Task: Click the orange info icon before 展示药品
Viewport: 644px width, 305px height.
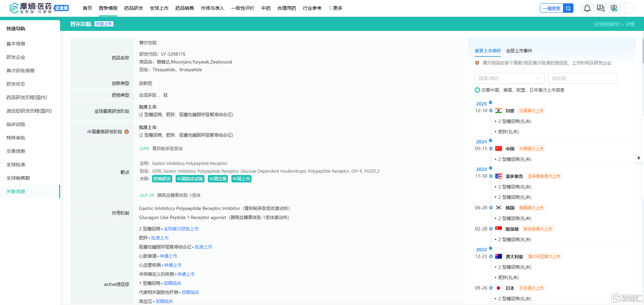Action: click(x=477, y=63)
